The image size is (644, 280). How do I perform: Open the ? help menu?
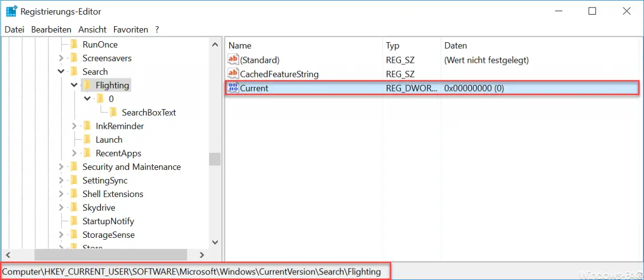point(157,30)
